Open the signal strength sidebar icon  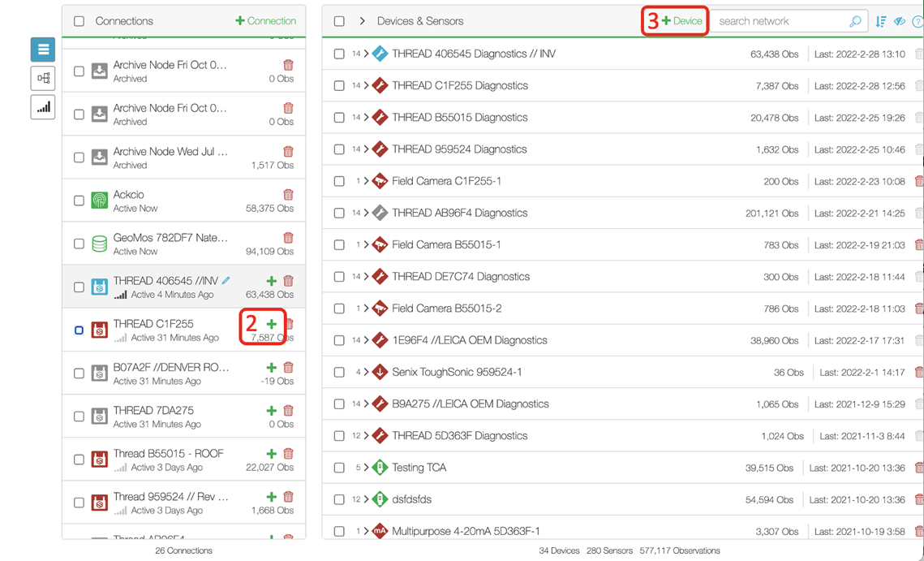43,107
